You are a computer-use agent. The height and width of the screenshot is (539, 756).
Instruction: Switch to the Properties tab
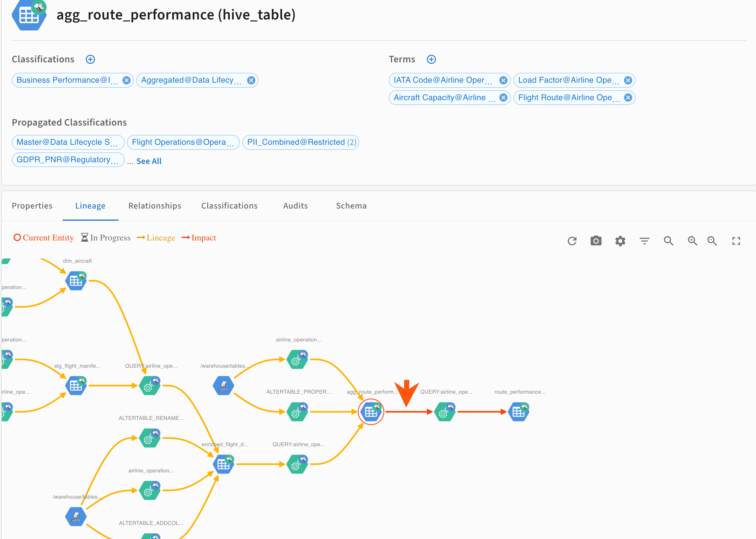tap(32, 206)
